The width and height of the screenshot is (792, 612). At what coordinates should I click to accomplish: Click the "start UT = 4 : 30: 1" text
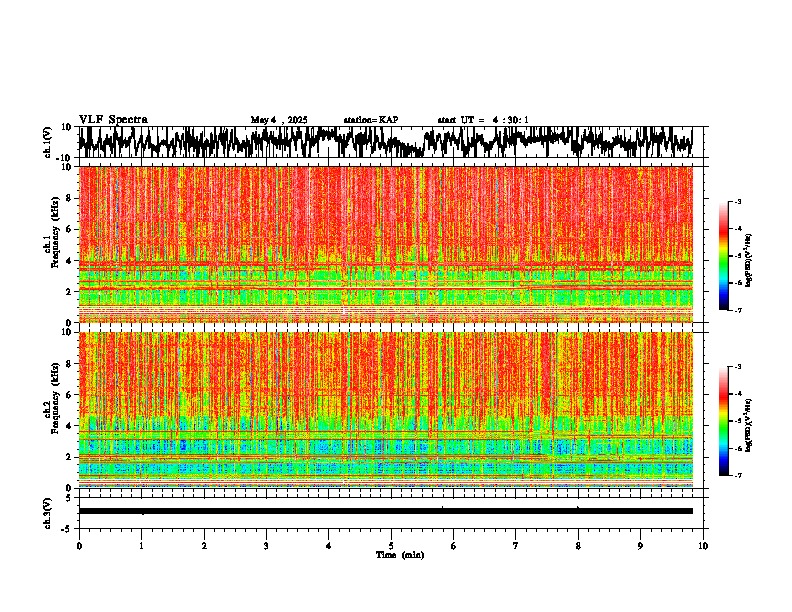click(x=483, y=120)
